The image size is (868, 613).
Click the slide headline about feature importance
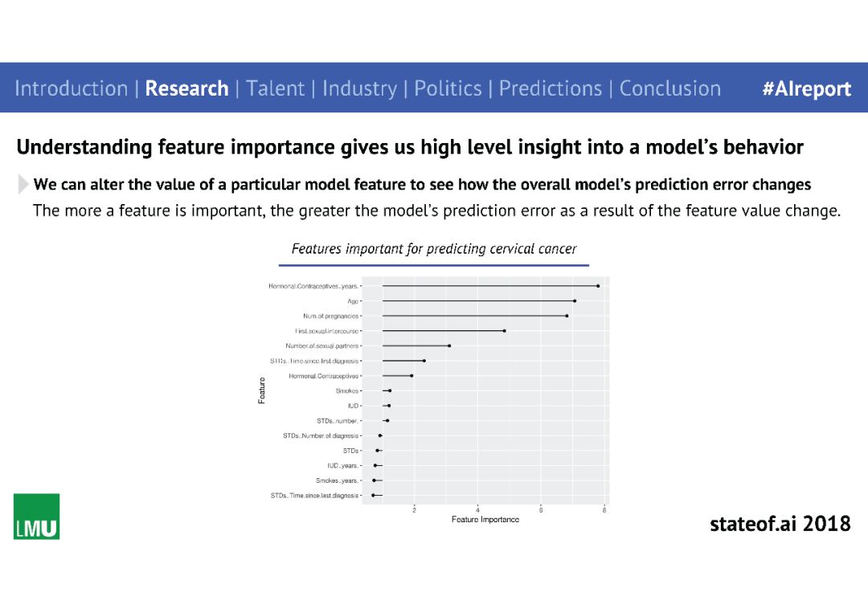[x=410, y=147]
